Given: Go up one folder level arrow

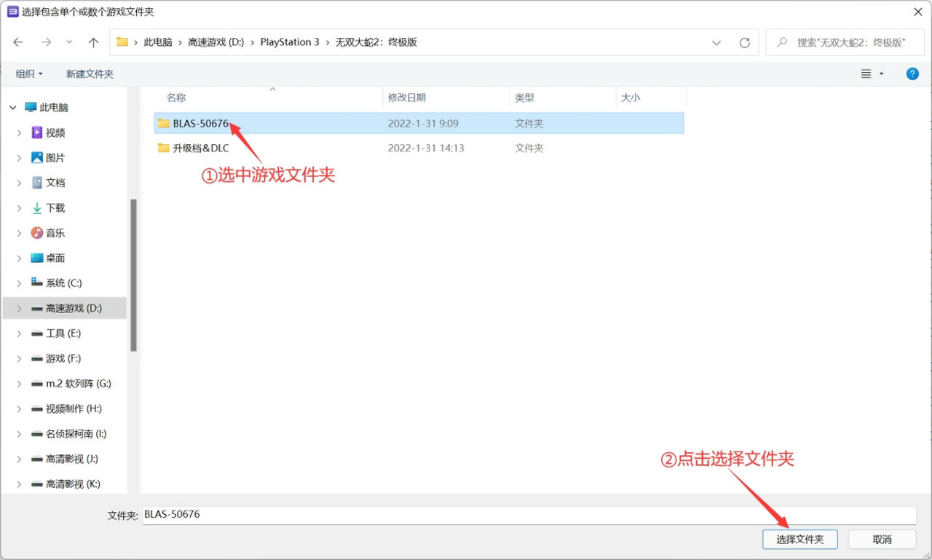Looking at the screenshot, I should pos(93,42).
